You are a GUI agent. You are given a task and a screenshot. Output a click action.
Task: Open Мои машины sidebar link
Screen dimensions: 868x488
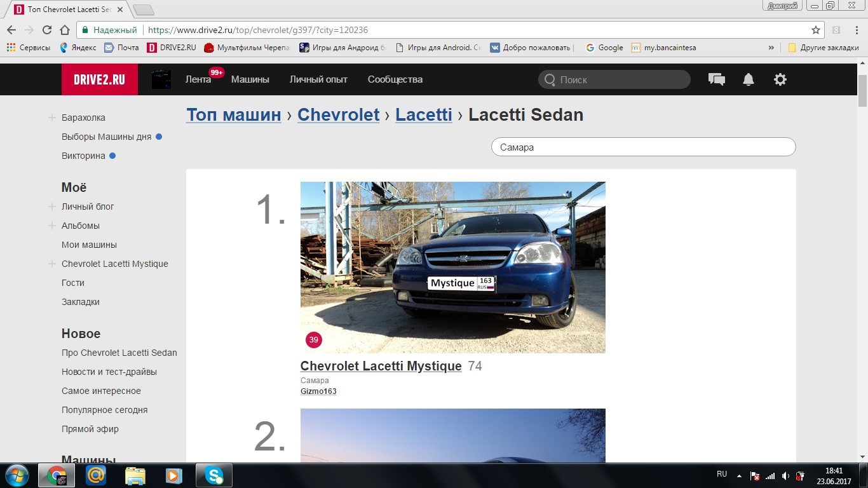coord(89,245)
